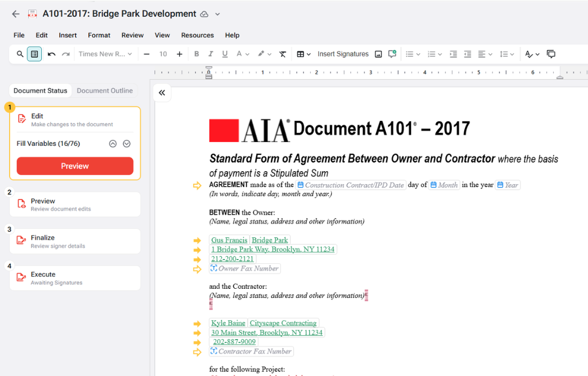Open the File menu

(x=19, y=35)
